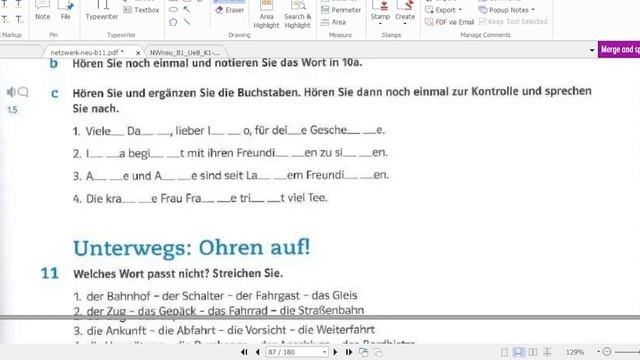The width and height of the screenshot is (640, 360).
Task: Click sentence starting 'Die kra__e Frau'
Action: point(200,198)
